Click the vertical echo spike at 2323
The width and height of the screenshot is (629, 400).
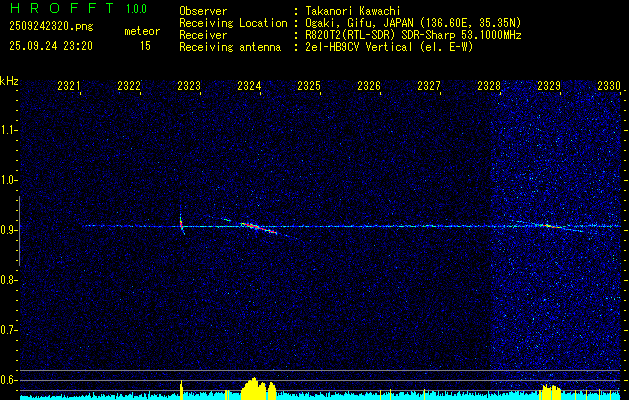182,223
